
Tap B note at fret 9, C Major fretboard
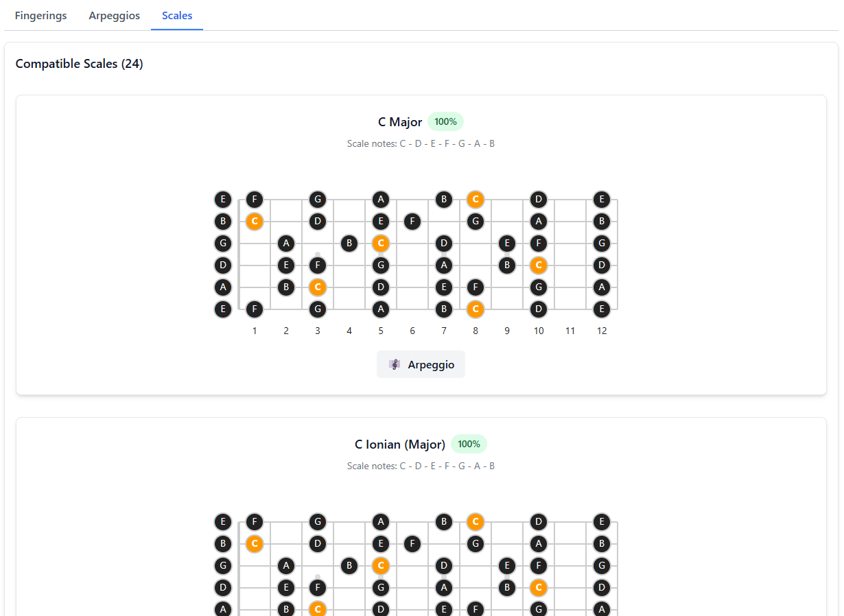[507, 265]
